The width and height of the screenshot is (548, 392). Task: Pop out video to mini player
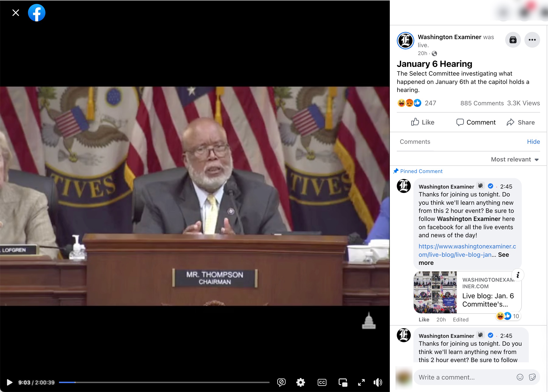pyautogui.click(x=343, y=382)
